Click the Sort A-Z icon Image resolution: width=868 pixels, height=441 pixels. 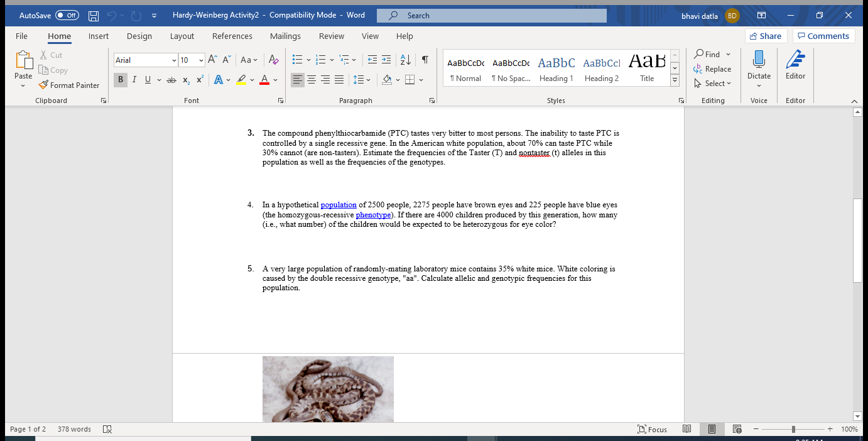click(406, 60)
